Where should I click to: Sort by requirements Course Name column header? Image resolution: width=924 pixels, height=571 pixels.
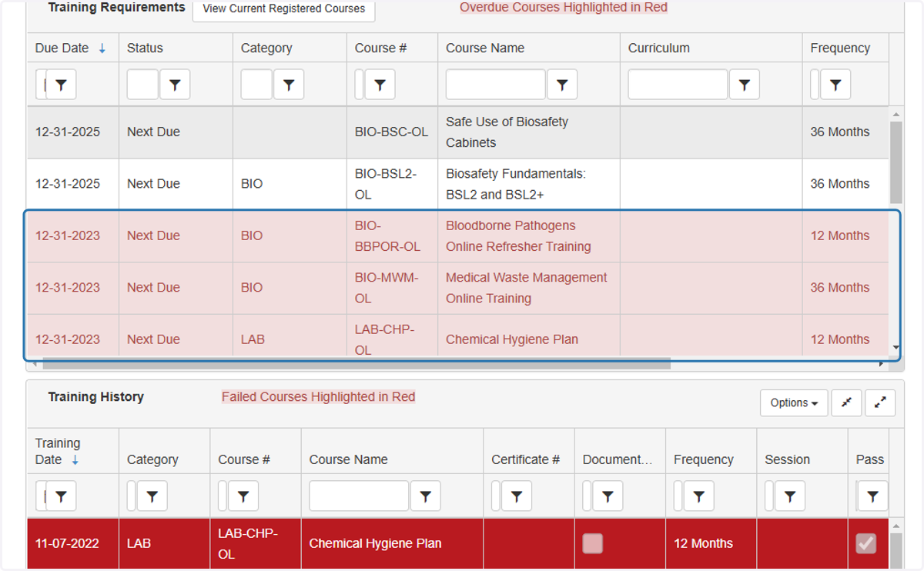pos(485,48)
